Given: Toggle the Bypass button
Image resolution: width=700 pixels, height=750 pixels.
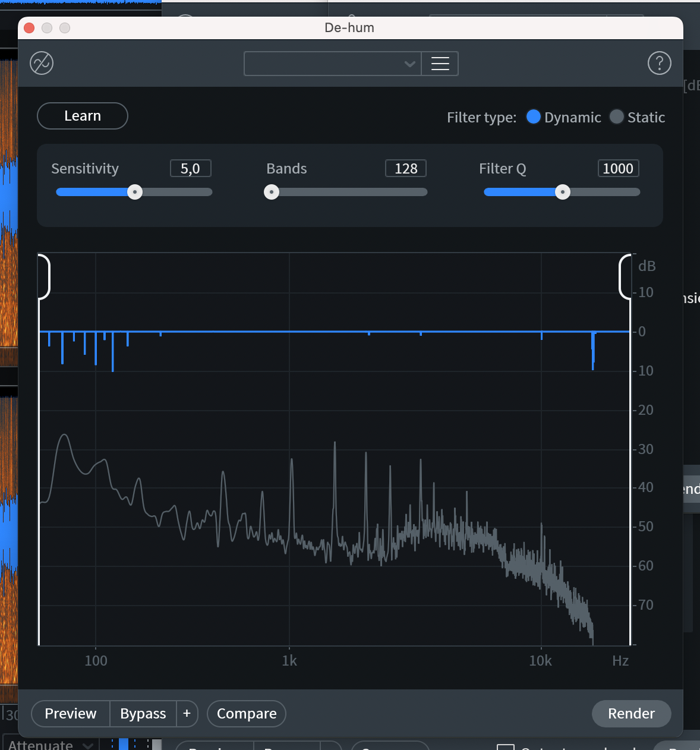Looking at the screenshot, I should pos(143,713).
